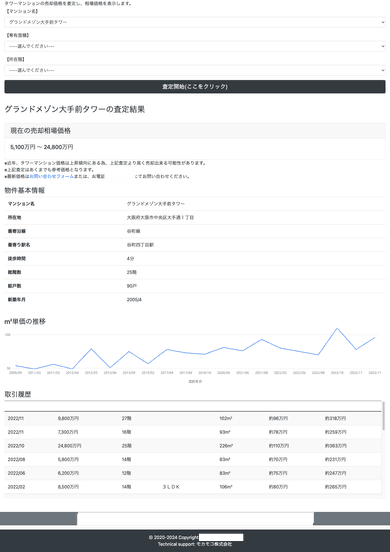Click the モカモコ株式会社 technical support text
Image resolution: width=390 pixels, height=552 pixels.
click(x=214, y=544)
